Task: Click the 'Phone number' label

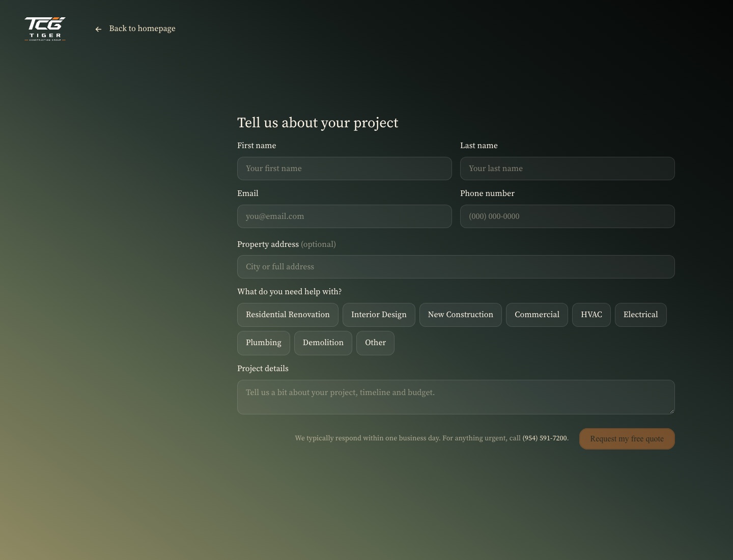Action: (x=487, y=193)
